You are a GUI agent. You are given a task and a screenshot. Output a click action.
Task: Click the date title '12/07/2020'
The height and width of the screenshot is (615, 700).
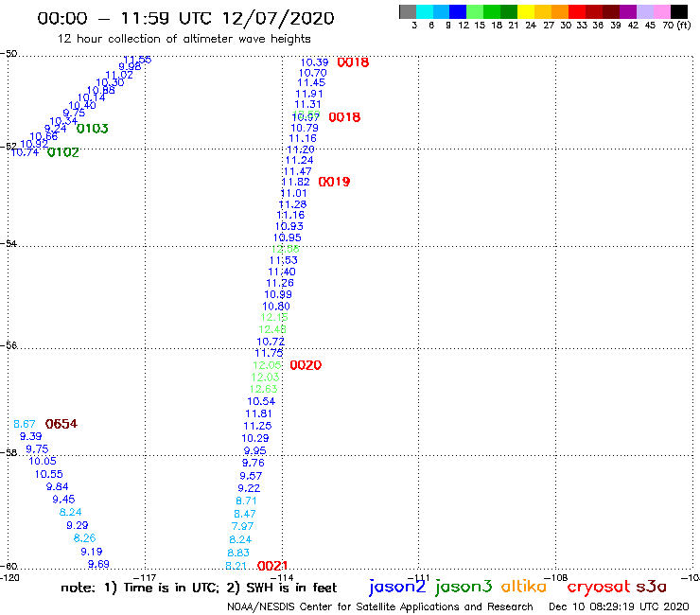coord(278,18)
